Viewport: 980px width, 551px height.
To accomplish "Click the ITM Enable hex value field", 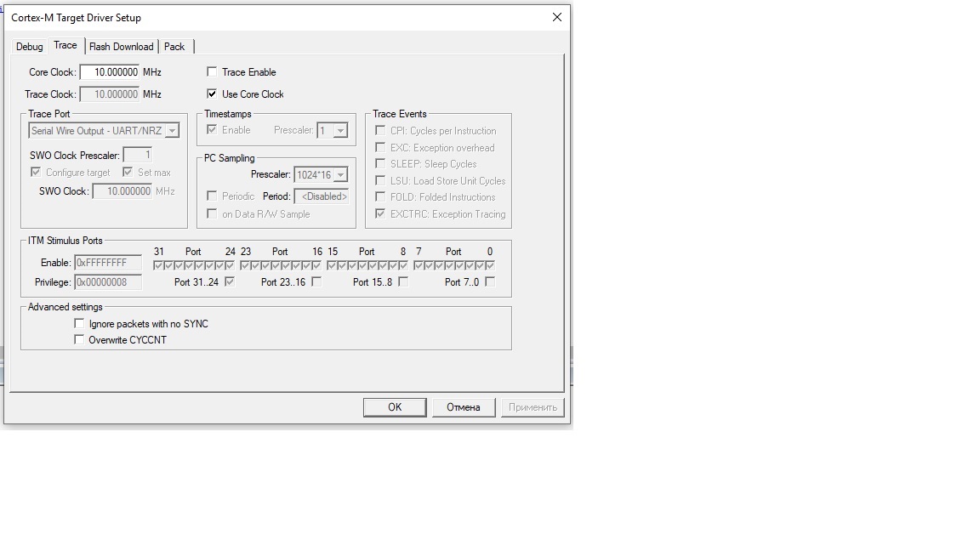I will [x=107, y=263].
